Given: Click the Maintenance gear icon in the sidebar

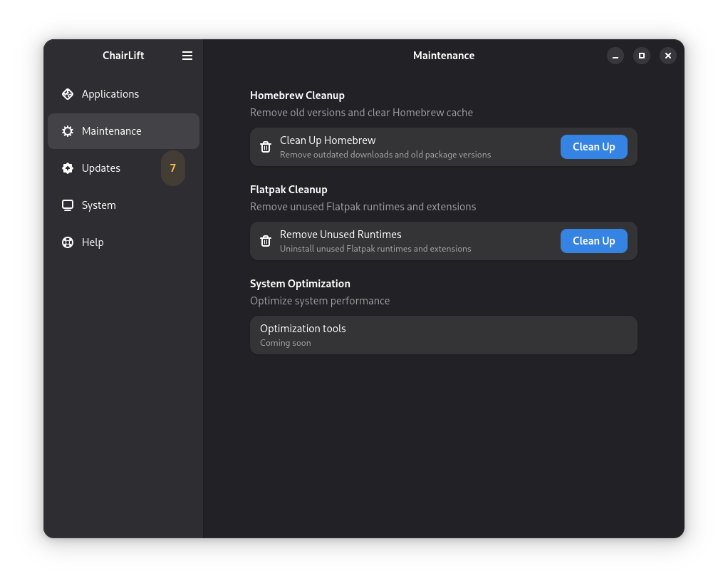Looking at the screenshot, I should click(68, 131).
